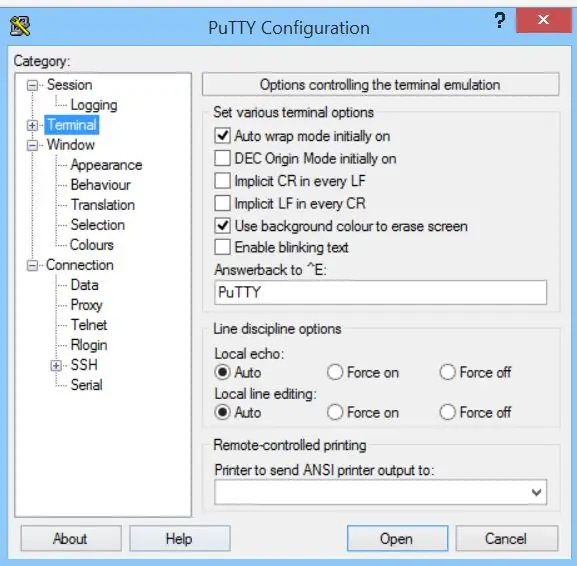
Task: Set Local echo to Force on
Action: tap(335, 372)
